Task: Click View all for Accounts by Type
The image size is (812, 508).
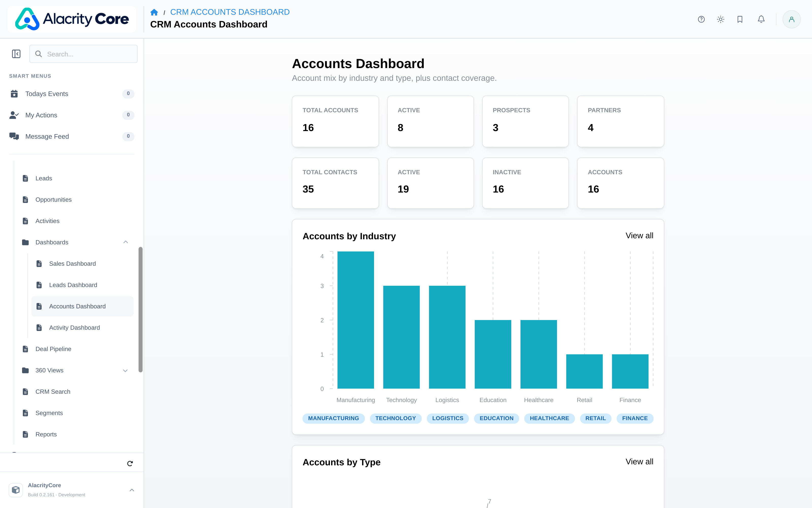Action: [639, 462]
